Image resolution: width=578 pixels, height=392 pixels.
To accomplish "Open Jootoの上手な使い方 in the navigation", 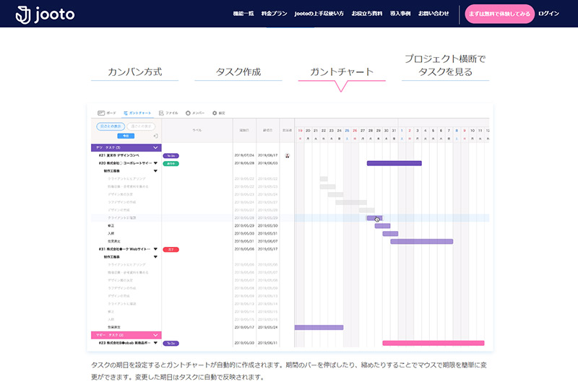I will pos(319,14).
